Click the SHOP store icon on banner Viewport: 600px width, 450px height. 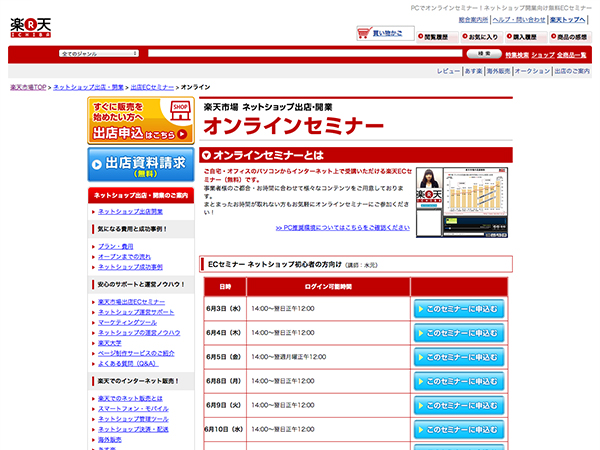[180, 111]
